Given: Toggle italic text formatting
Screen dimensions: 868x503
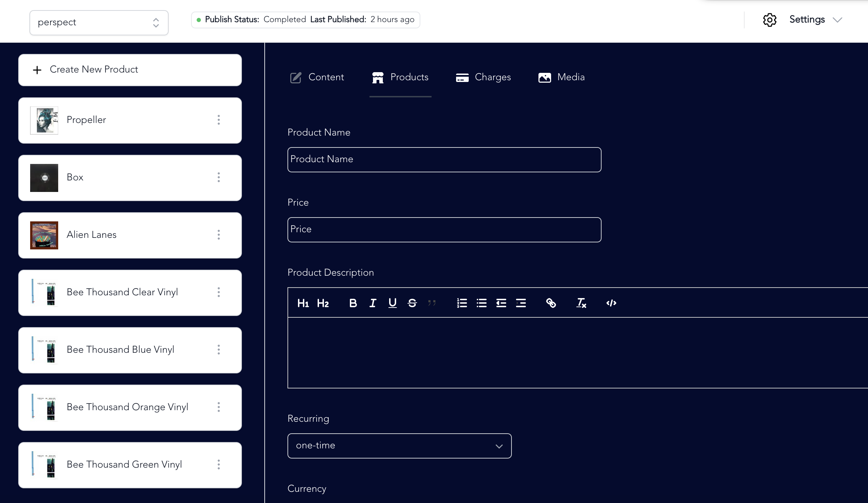Looking at the screenshot, I should coord(373,303).
